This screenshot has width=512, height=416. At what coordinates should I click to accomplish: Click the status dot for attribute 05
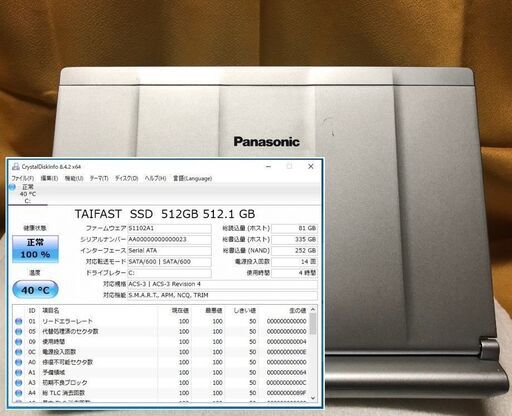19,332
